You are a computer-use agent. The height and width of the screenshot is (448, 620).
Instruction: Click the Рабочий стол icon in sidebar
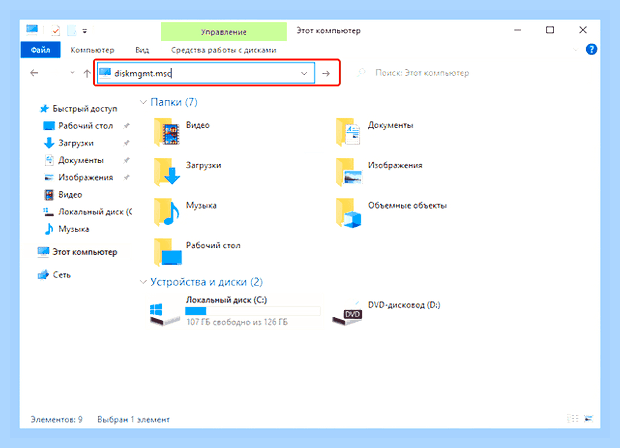(x=49, y=126)
